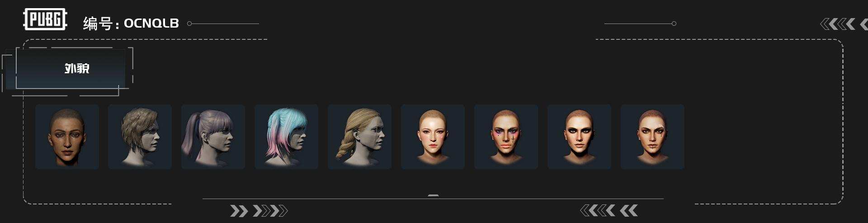Click the 编号: OCNQLB code text
Viewport: 868px width, 223px height.
coord(131,23)
